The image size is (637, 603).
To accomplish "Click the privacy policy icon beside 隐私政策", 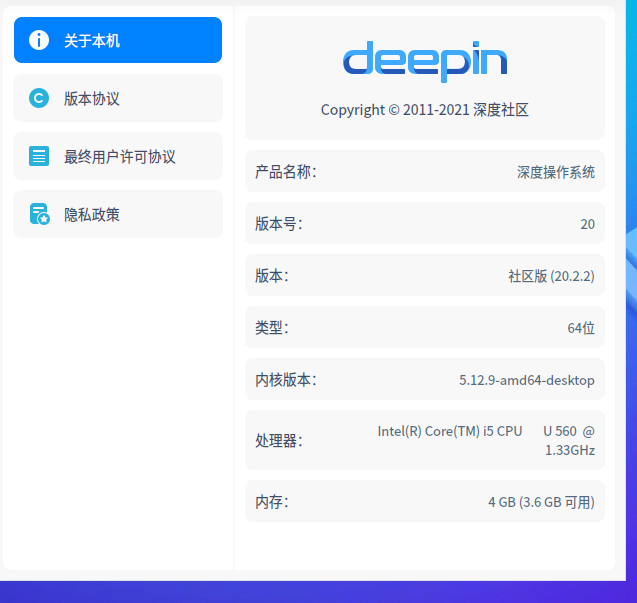I will [x=39, y=214].
